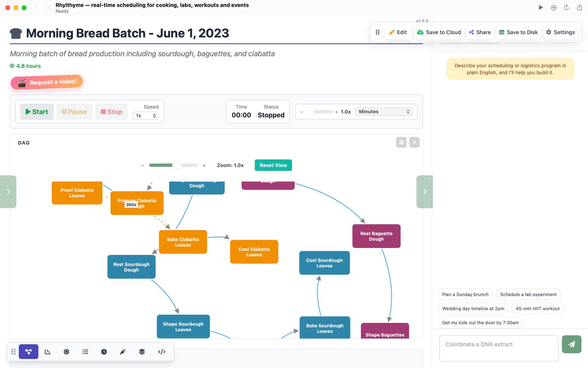
Task: Increase time scale with plus
Action: click(x=336, y=112)
